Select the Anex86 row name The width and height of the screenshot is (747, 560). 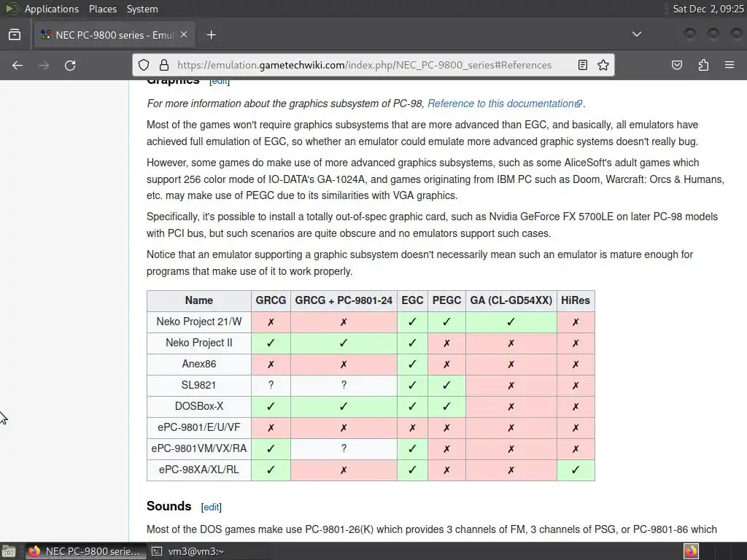click(198, 364)
